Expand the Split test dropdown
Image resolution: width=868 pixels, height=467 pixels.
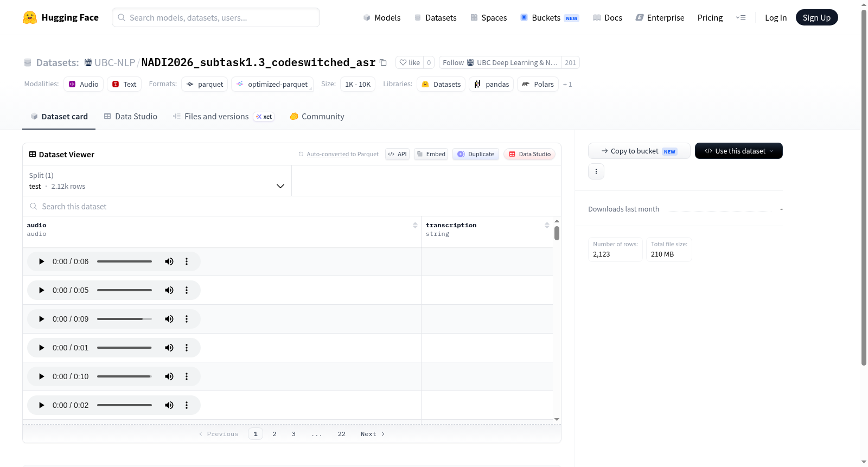coord(157,181)
